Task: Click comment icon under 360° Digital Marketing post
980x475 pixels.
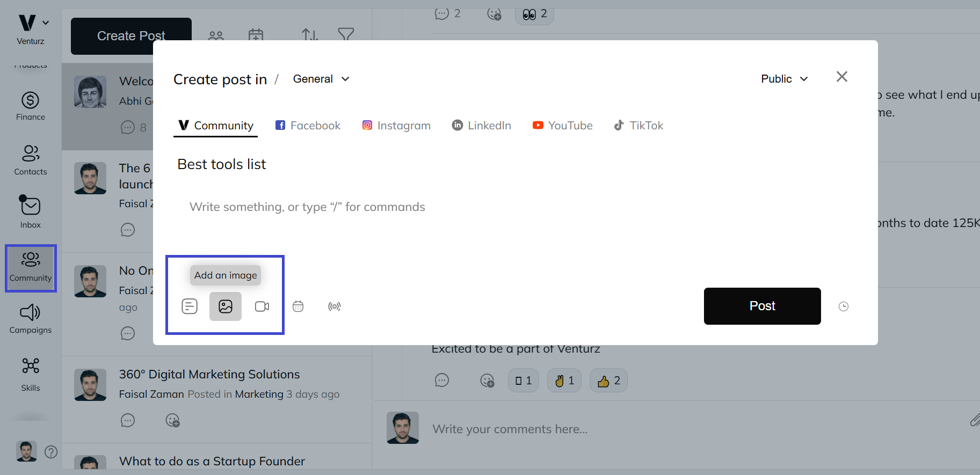Action: (x=128, y=420)
